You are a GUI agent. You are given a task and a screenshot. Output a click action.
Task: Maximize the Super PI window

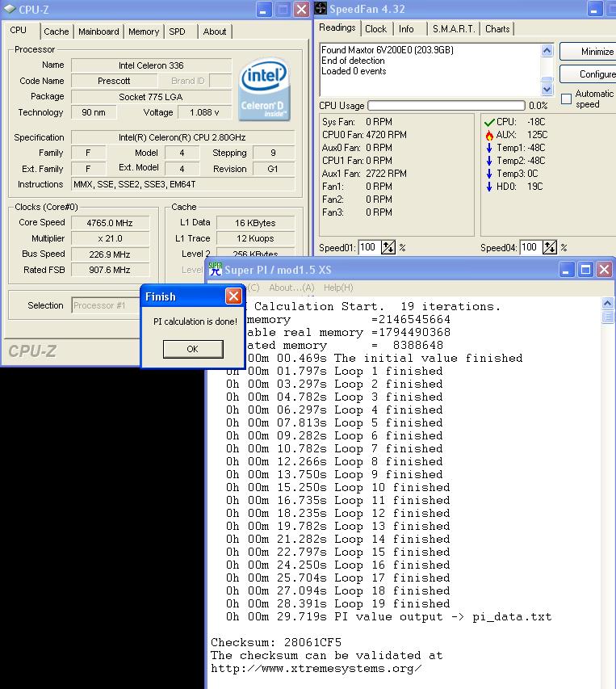coord(585,269)
